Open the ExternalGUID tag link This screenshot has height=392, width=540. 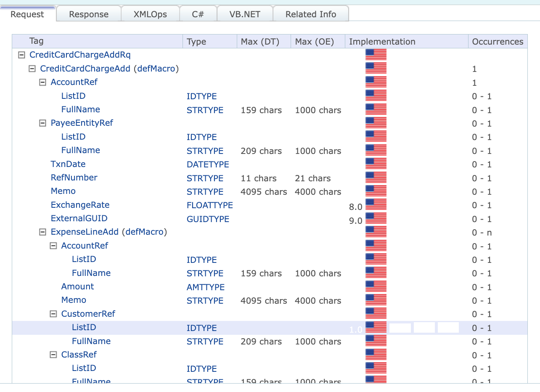pyautogui.click(x=79, y=218)
